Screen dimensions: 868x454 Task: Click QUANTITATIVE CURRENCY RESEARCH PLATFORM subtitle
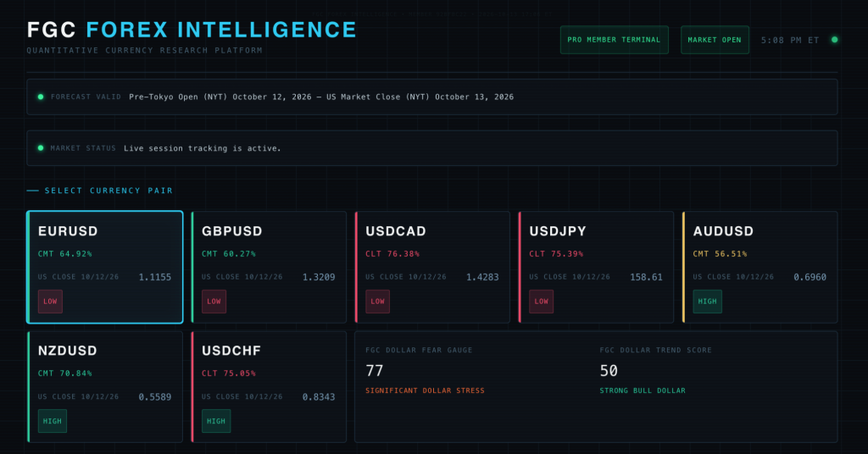click(x=144, y=50)
